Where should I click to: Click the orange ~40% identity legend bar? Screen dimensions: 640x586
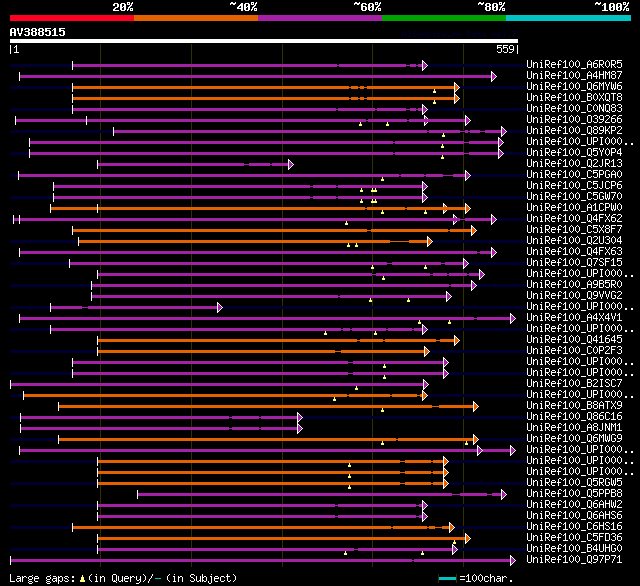click(x=196, y=18)
